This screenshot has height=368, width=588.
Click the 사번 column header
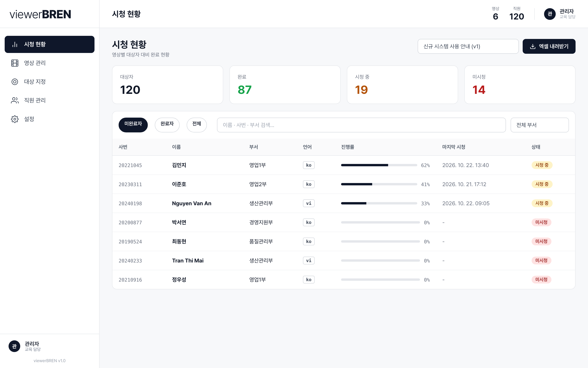coord(123,147)
